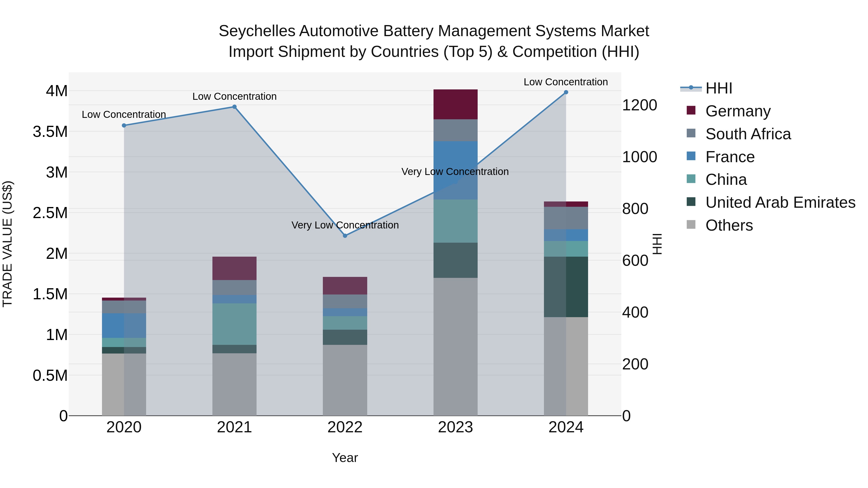Click the Germany segment of the 2023 bar
Image resolution: width=868 pixels, height=488 pixels.
(455, 104)
